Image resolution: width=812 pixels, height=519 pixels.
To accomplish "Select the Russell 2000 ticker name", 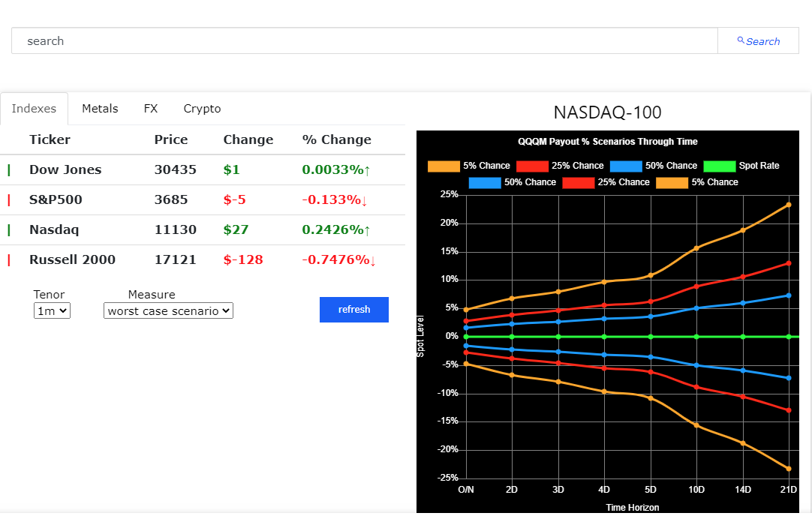I will tap(73, 259).
